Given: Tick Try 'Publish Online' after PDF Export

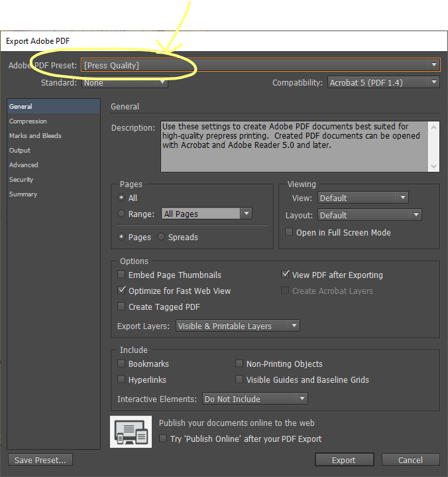Looking at the screenshot, I should tap(163, 439).
